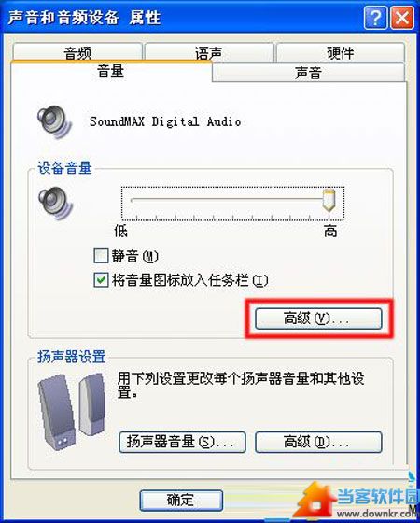The height and width of the screenshot is (523, 420).
Task: Open the question-mark help button
Action: tap(375, 17)
